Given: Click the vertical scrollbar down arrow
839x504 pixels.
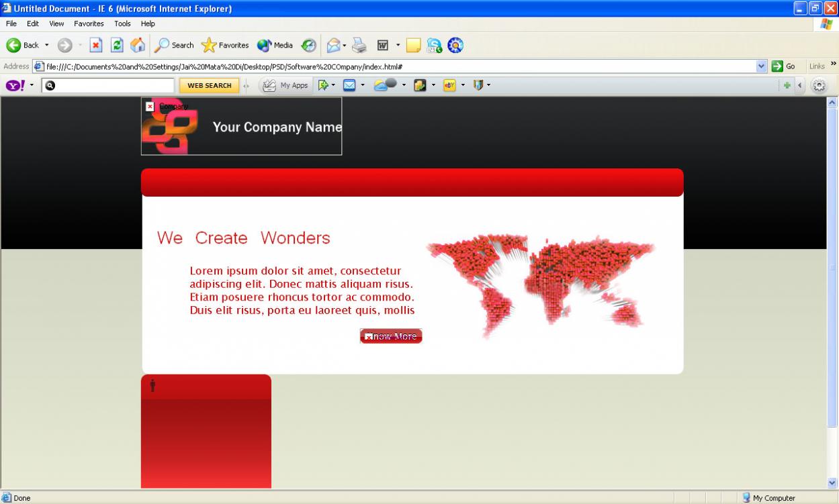Looking at the screenshot, I should coord(832,483).
